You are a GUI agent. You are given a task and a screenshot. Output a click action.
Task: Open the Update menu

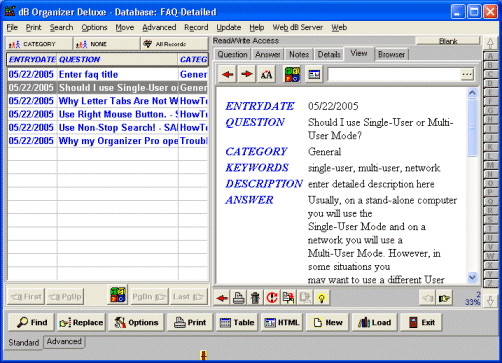[229, 28]
